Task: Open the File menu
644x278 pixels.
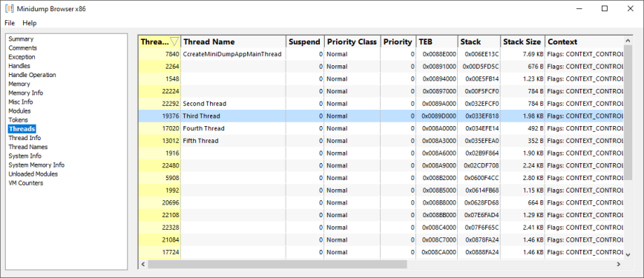Action: coord(10,23)
